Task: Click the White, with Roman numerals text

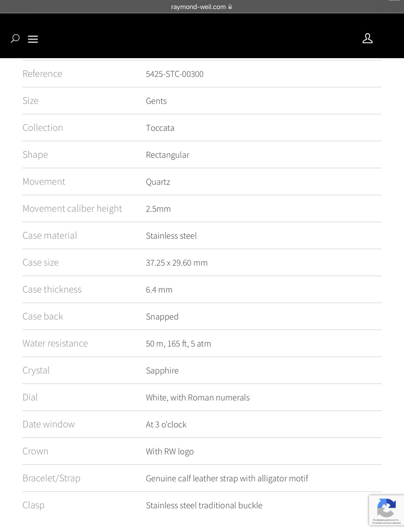Action: [198, 398]
